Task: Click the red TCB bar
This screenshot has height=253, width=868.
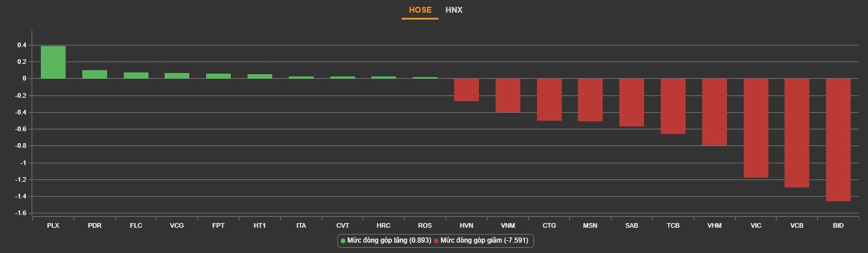Action: tap(673, 106)
